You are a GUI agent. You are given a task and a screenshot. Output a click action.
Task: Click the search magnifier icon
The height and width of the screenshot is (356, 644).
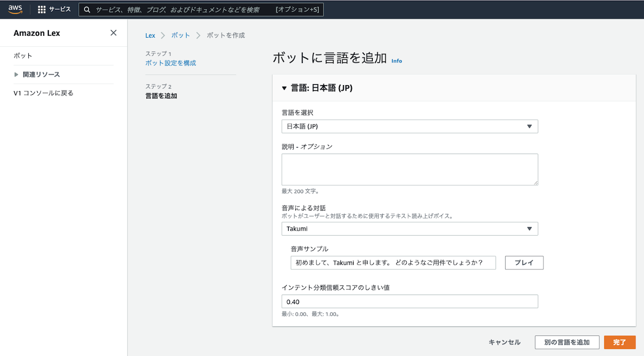coord(87,10)
